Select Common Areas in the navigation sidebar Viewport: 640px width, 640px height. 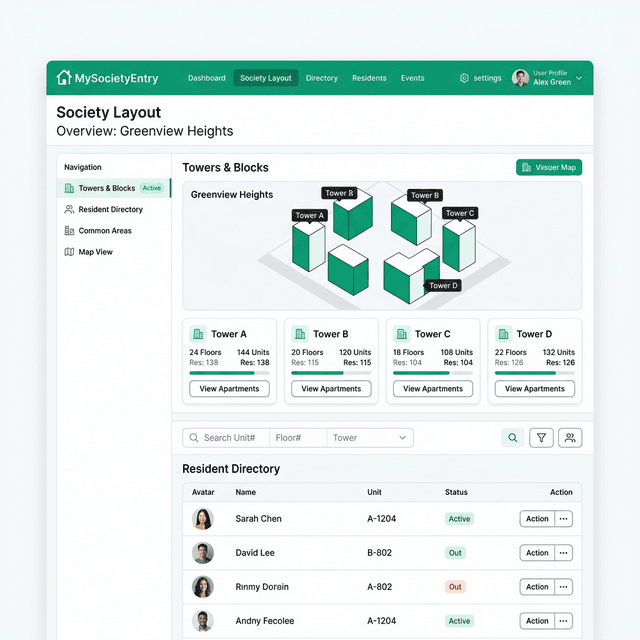pos(104,231)
